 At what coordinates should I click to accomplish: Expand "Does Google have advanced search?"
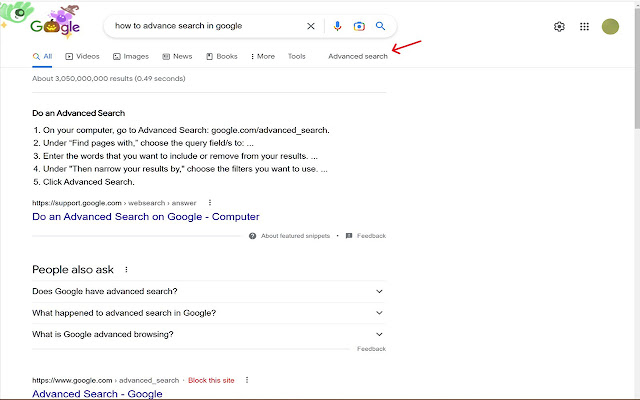[379, 291]
